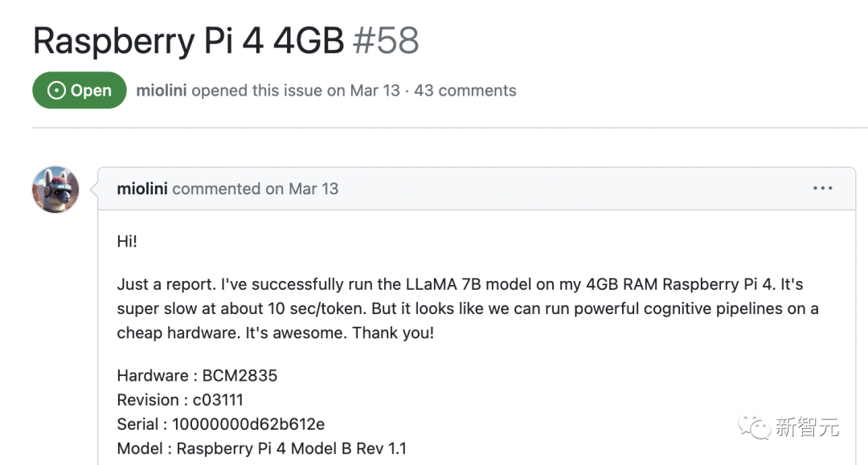Click 'opened this issue on Mar 13' text

point(296,91)
